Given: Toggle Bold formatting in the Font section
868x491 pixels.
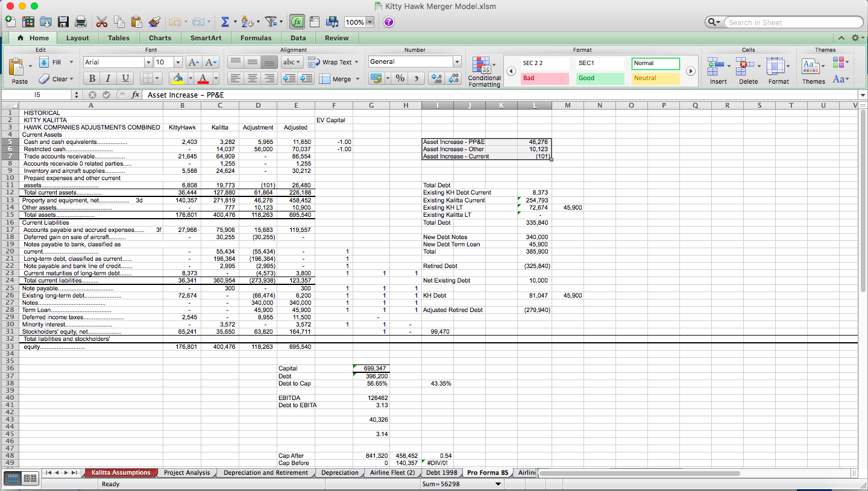Looking at the screenshot, I should (x=91, y=79).
